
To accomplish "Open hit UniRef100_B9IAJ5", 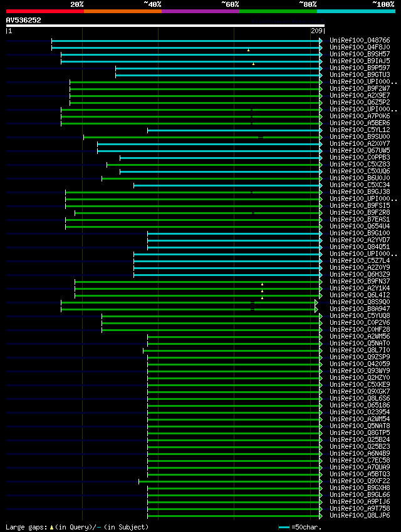I will point(360,61).
